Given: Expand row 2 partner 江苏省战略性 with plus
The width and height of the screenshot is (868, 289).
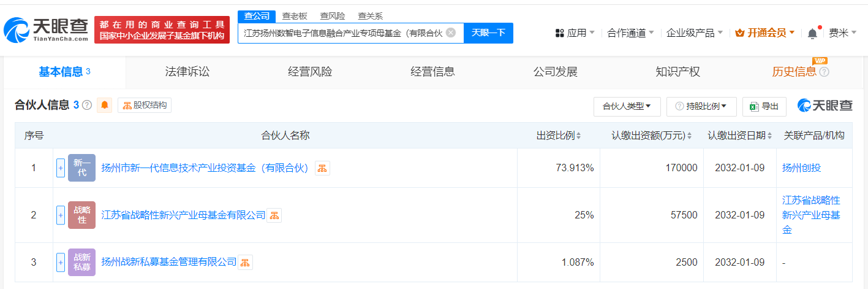Looking at the screenshot, I should (x=61, y=215).
